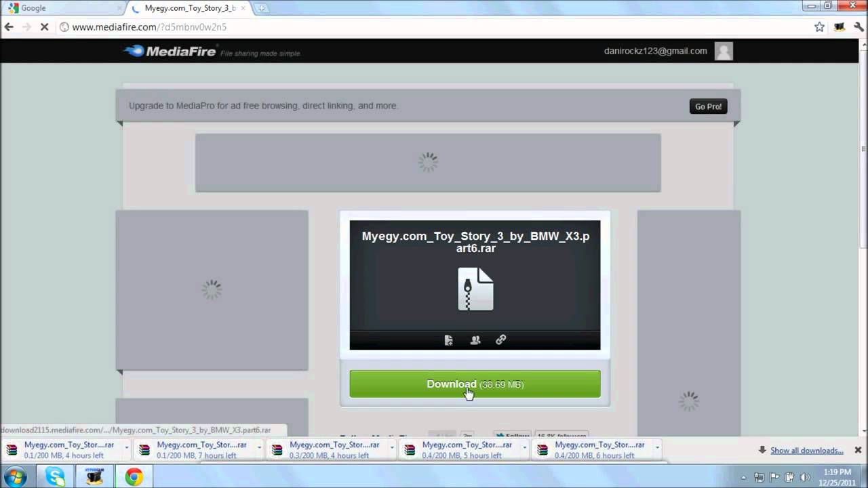Click the user avatar picture

click(x=724, y=51)
